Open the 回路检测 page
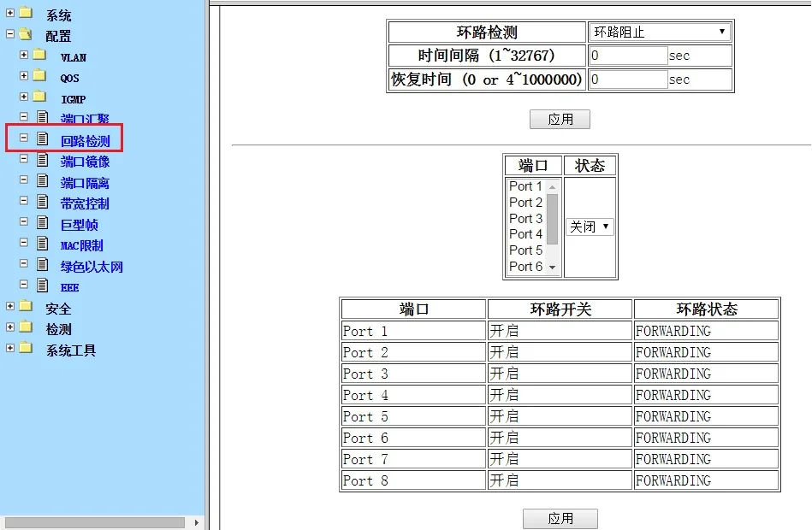This screenshot has height=530, width=812. pos(85,141)
